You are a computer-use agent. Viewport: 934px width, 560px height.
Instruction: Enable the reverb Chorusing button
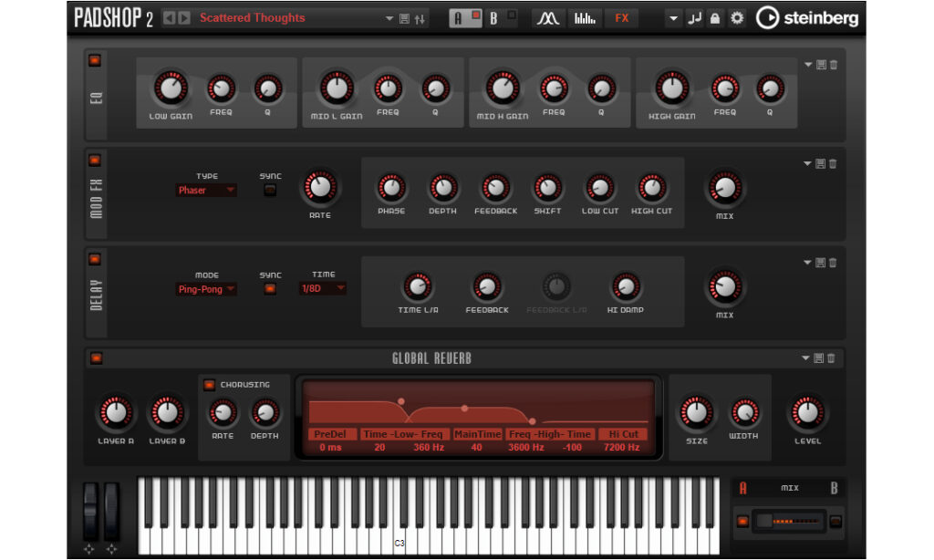[x=209, y=385]
